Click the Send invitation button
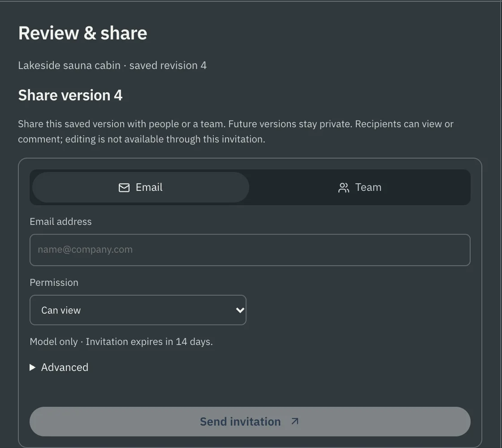 click(250, 422)
